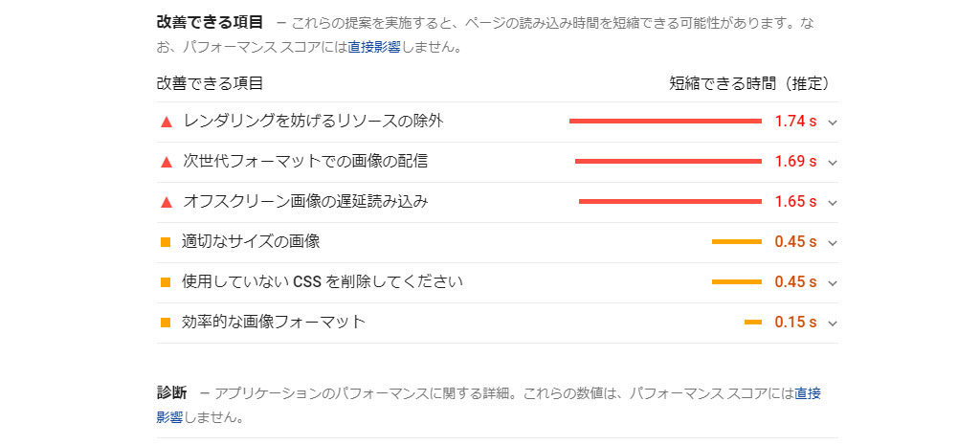Image resolution: width=980 pixels, height=446 pixels.
Task: Select the レンダリングを妨げるリソースの除外 audit title
Action: point(313,122)
